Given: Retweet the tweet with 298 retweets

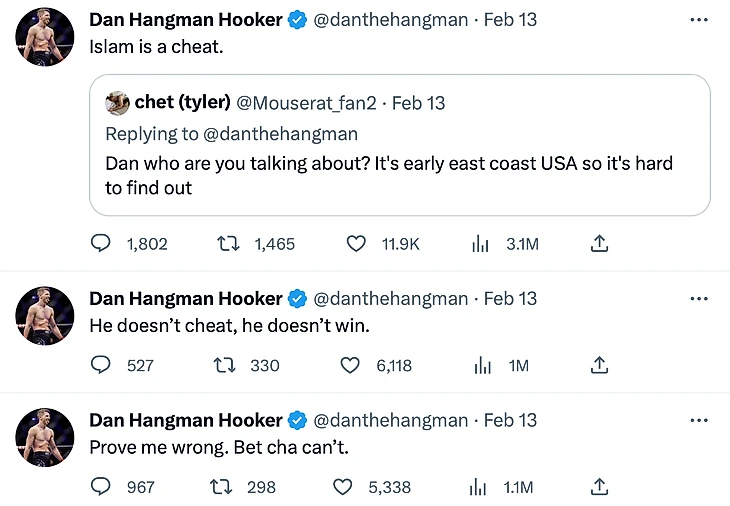Looking at the screenshot, I should [x=221, y=487].
